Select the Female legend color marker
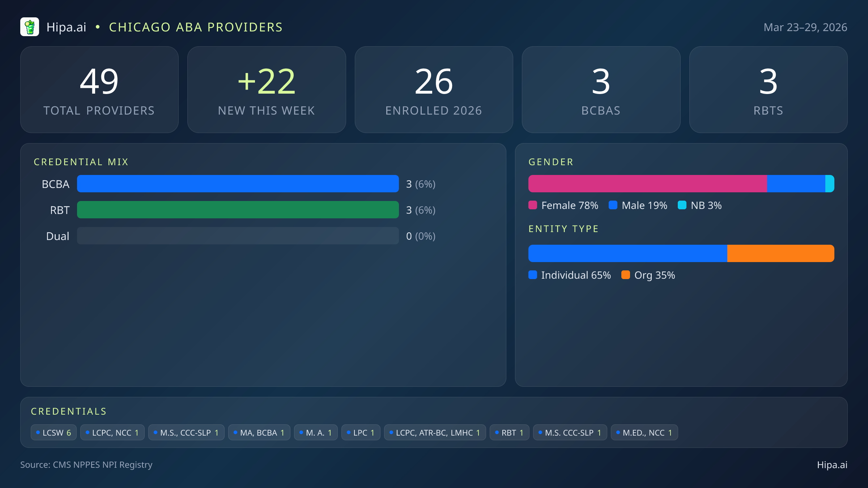The height and width of the screenshot is (488, 868). point(533,205)
